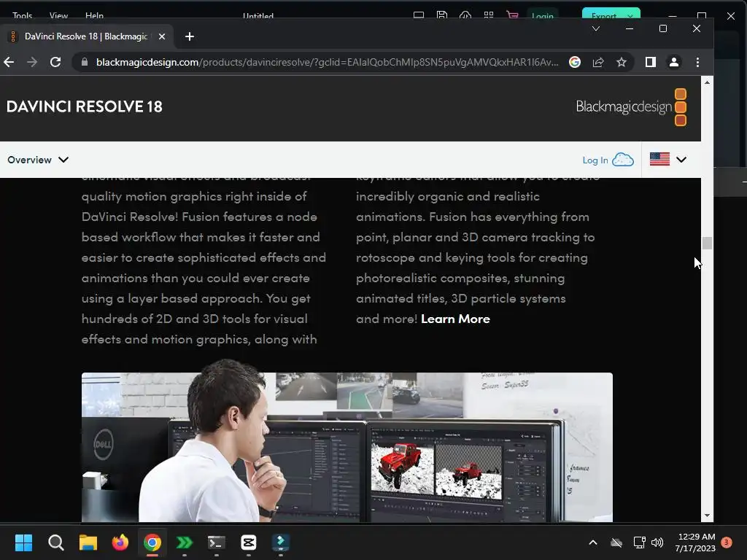Click the Blackmagicdesign logo
This screenshot has height=560, width=747.
coord(631,106)
